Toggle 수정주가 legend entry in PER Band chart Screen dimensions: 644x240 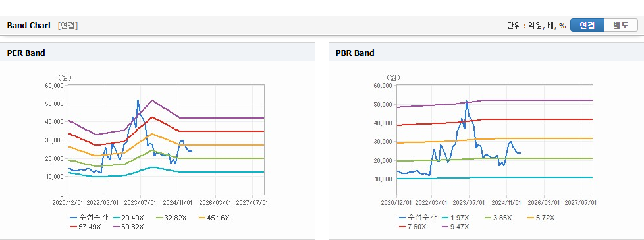[x=89, y=218]
